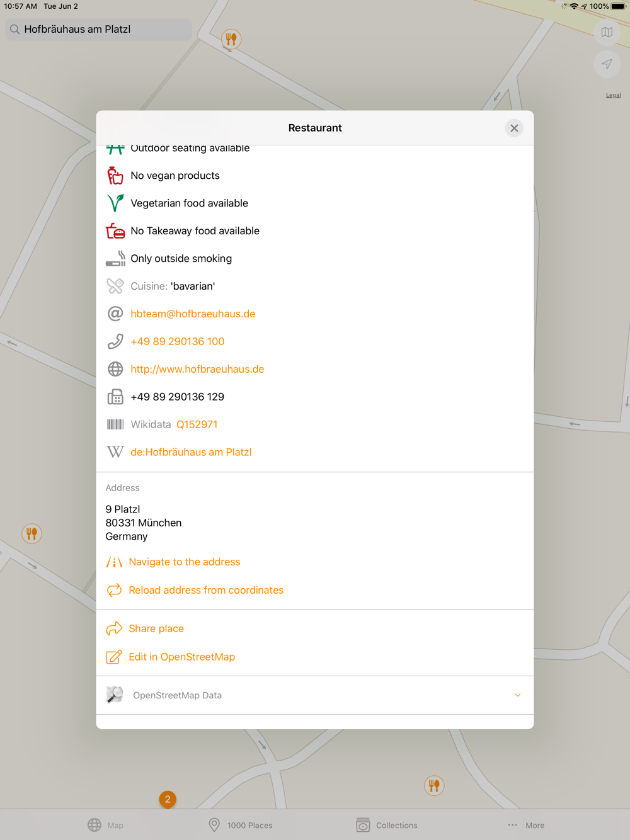Tap the orange cluster marker labeled 2
Screen dimensions: 630x840
click(168, 799)
